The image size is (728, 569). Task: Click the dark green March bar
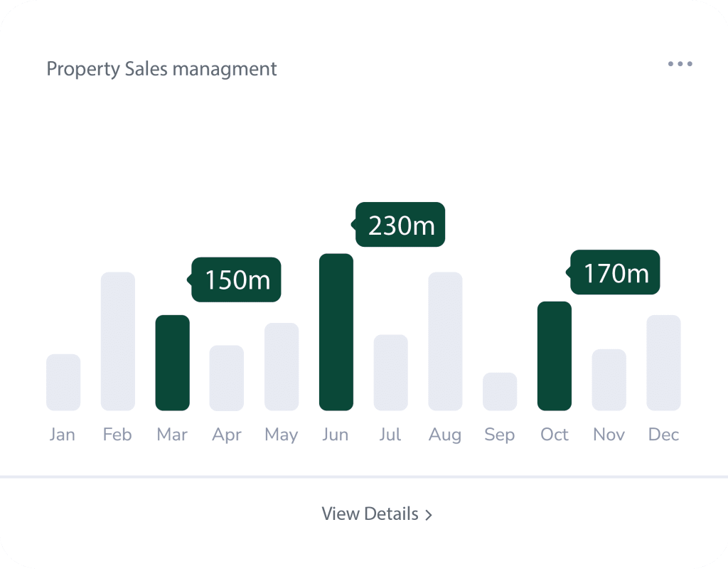(172, 363)
